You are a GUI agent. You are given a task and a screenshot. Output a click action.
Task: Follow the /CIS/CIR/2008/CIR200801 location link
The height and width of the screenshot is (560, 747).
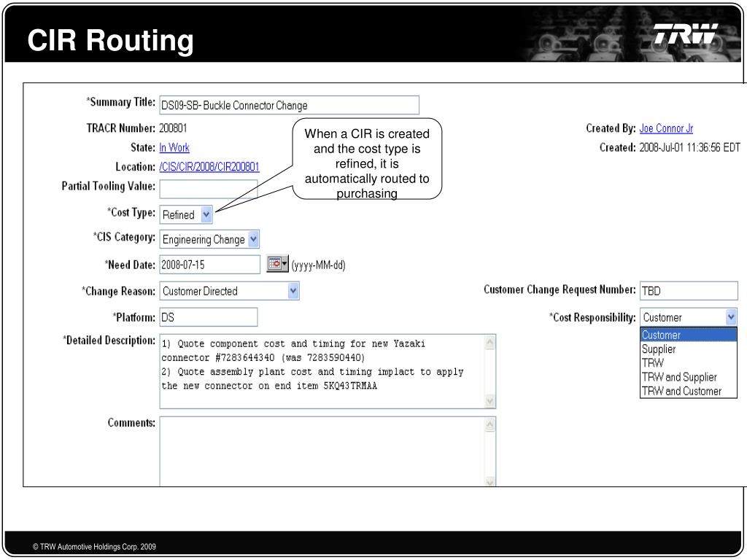point(209,167)
